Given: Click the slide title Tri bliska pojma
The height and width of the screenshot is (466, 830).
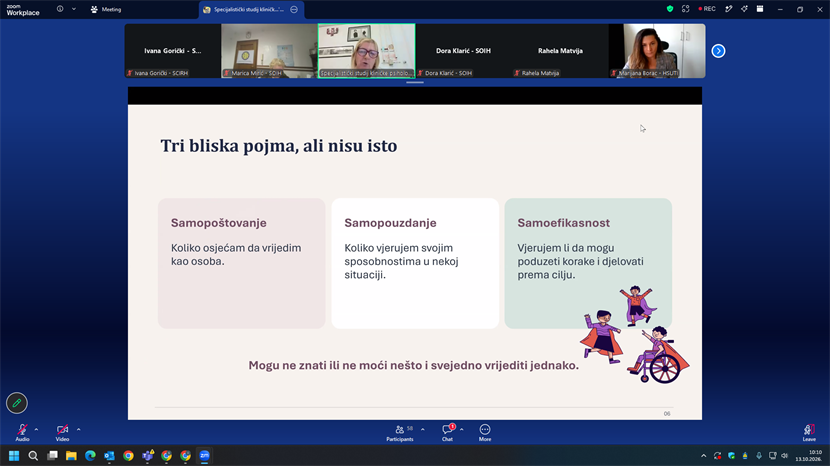Looking at the screenshot, I should pos(278,146).
